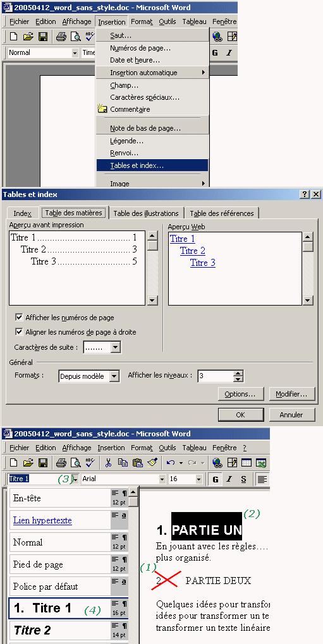Click the Annuler button
Viewport: 323px width, 644px height.
pos(292,415)
